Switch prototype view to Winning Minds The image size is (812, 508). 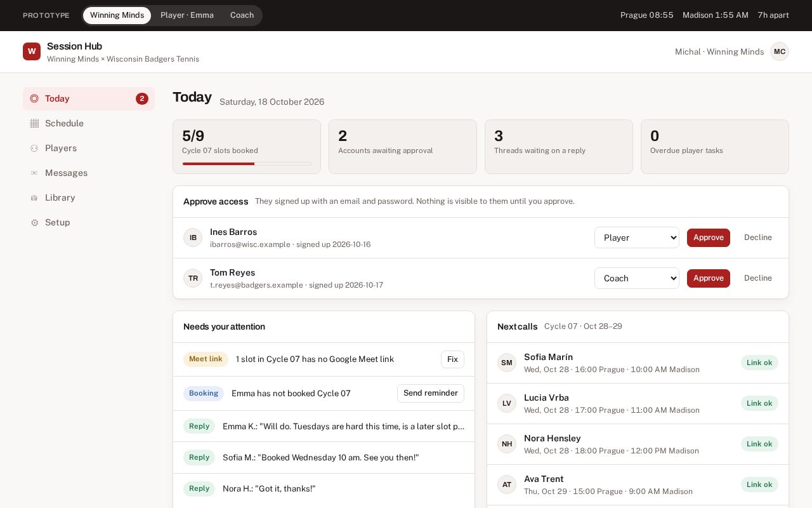pos(117,15)
